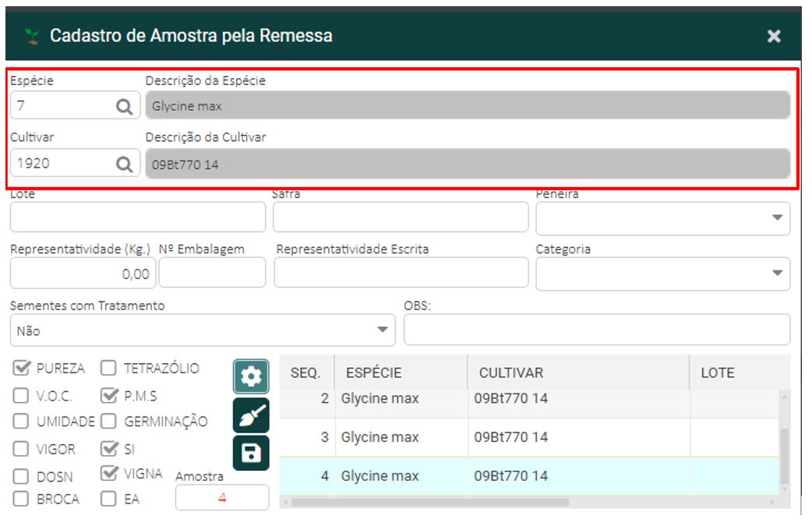Click the CULTIVAR column header
Viewport: 812px width, 526px height.
(511, 373)
